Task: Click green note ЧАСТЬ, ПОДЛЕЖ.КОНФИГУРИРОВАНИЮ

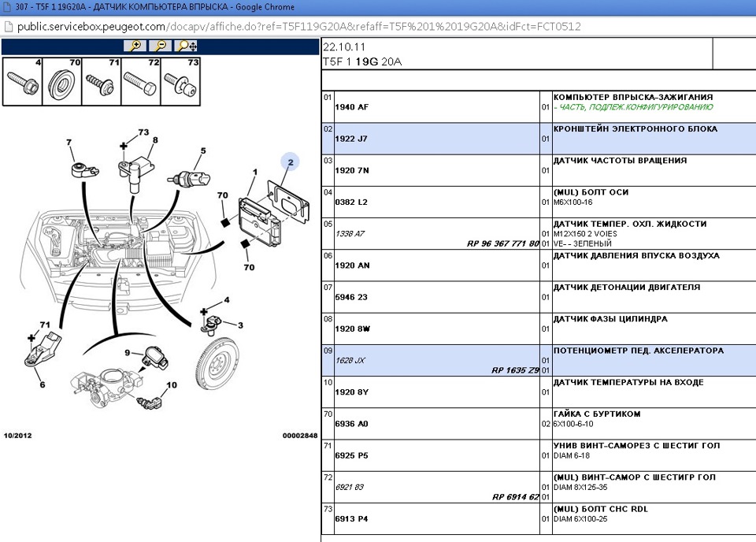Action: [633, 107]
